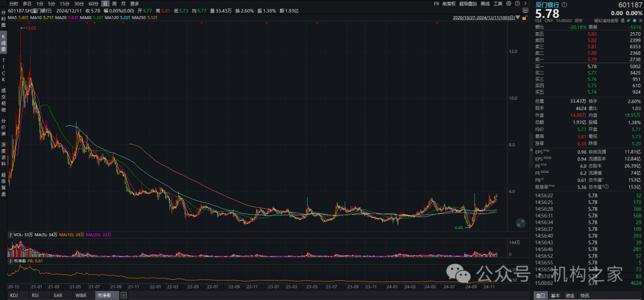This screenshot has height=300, width=644.
Task: Switch to 多日 period
Action: pos(27,4)
